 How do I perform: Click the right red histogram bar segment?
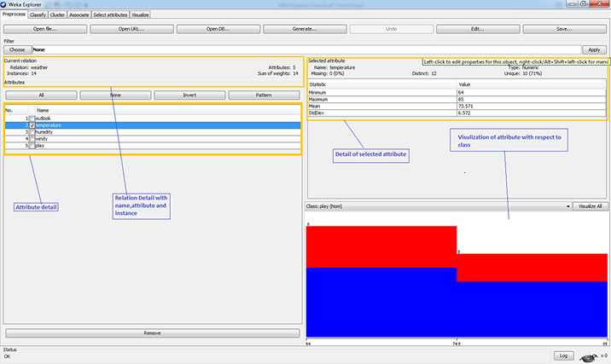(532, 268)
